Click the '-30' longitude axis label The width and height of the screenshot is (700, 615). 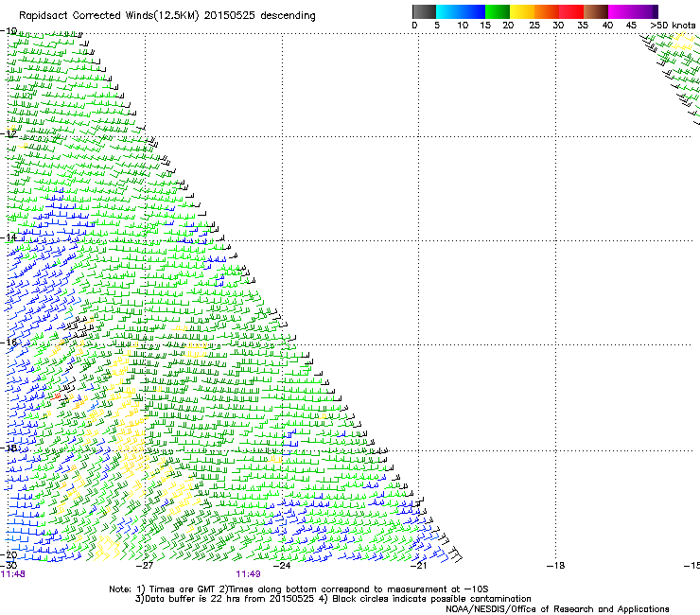point(9,566)
